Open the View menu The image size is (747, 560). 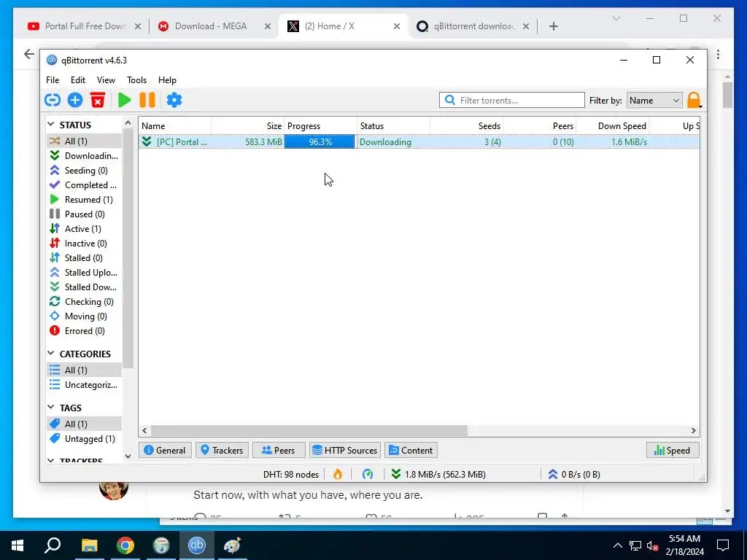106,80
